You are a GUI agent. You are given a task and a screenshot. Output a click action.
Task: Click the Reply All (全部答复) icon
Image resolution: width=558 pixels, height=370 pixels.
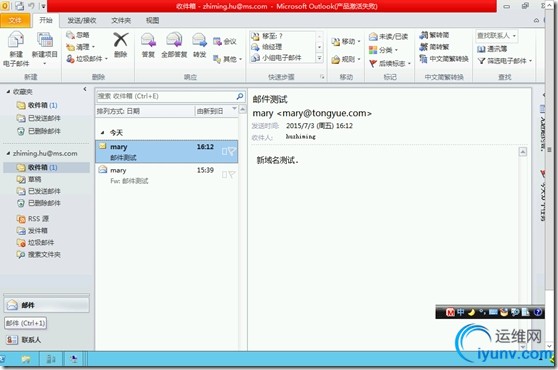pyautogui.click(x=174, y=40)
